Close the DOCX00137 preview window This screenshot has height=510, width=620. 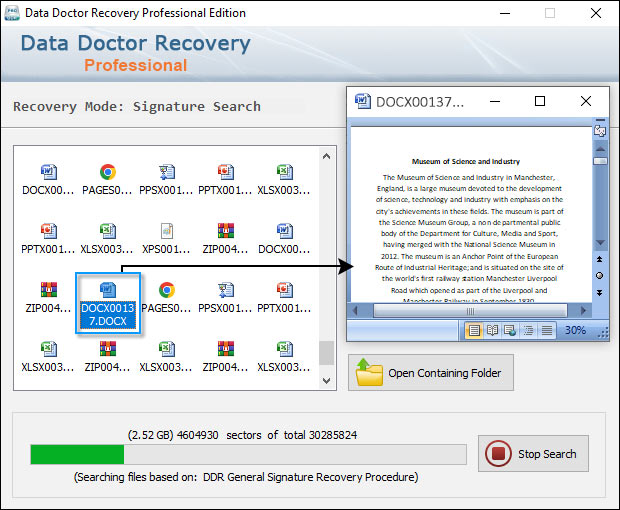[586, 101]
